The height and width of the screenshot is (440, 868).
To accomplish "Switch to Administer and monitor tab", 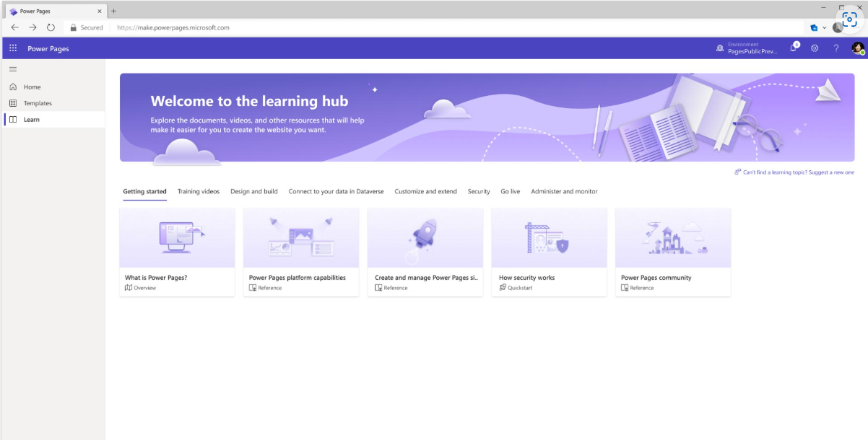I will pos(564,192).
